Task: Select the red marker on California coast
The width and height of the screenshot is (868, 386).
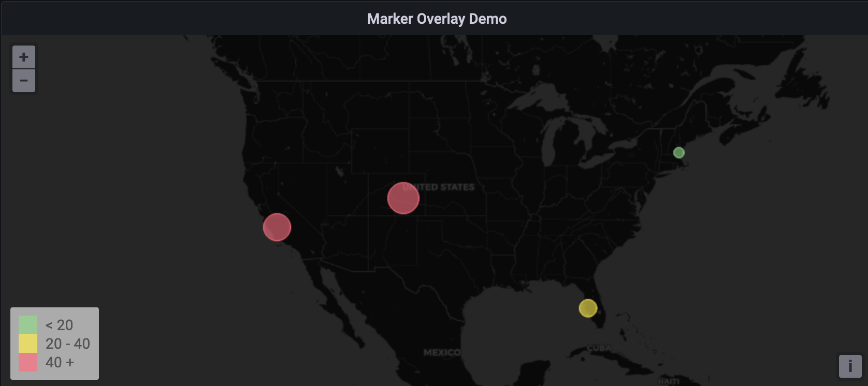Action: pyautogui.click(x=277, y=227)
